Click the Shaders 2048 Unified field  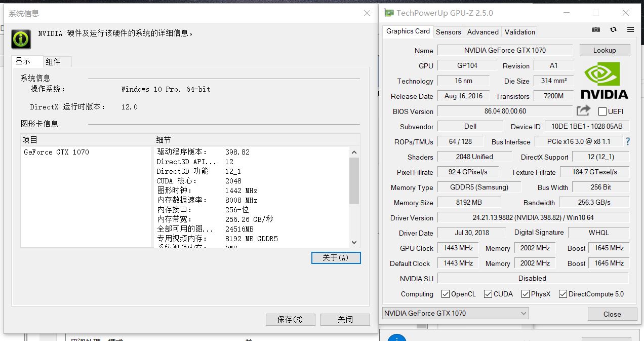[474, 157]
